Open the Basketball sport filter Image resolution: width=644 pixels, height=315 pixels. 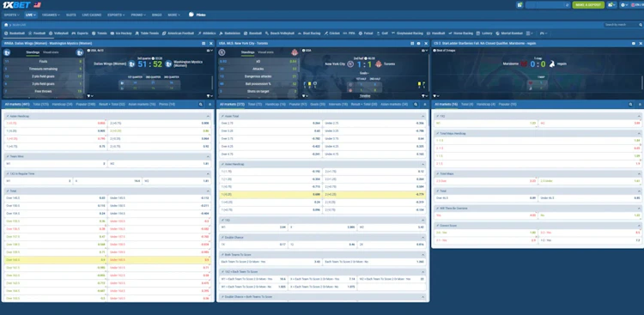point(15,33)
